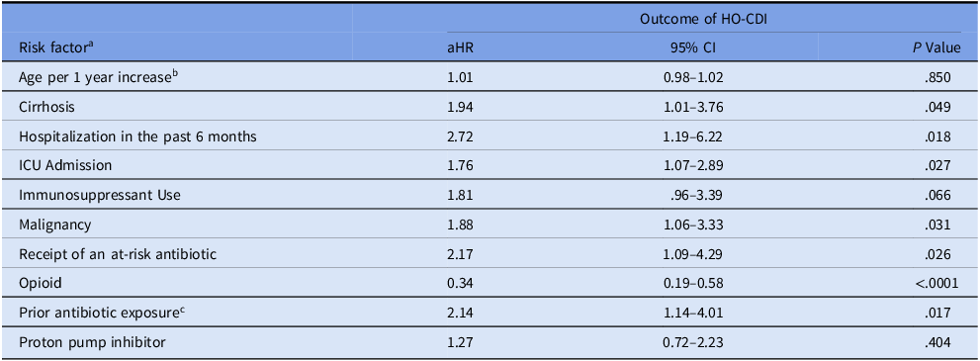Click the 95% CI column header

692,47
